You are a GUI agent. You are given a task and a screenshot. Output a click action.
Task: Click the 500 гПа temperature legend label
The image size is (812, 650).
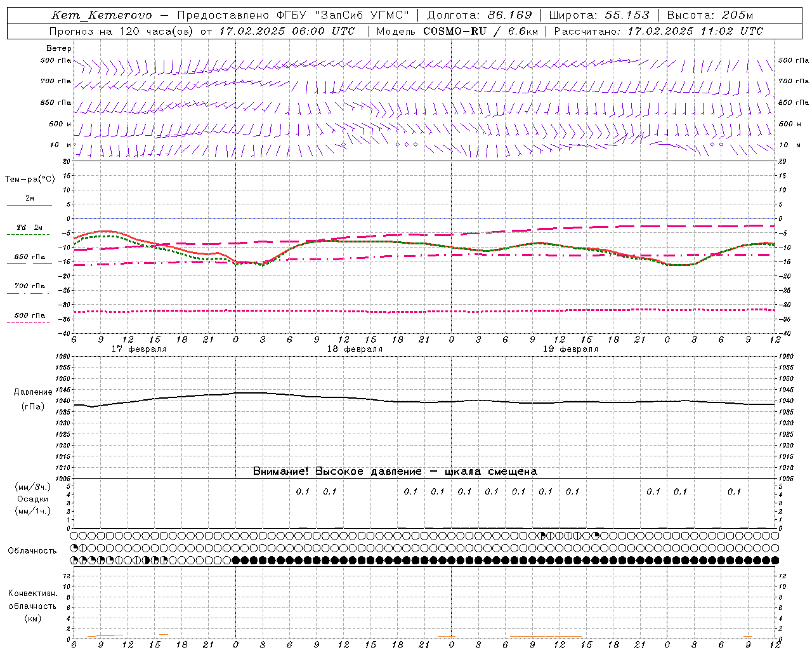tap(29, 315)
